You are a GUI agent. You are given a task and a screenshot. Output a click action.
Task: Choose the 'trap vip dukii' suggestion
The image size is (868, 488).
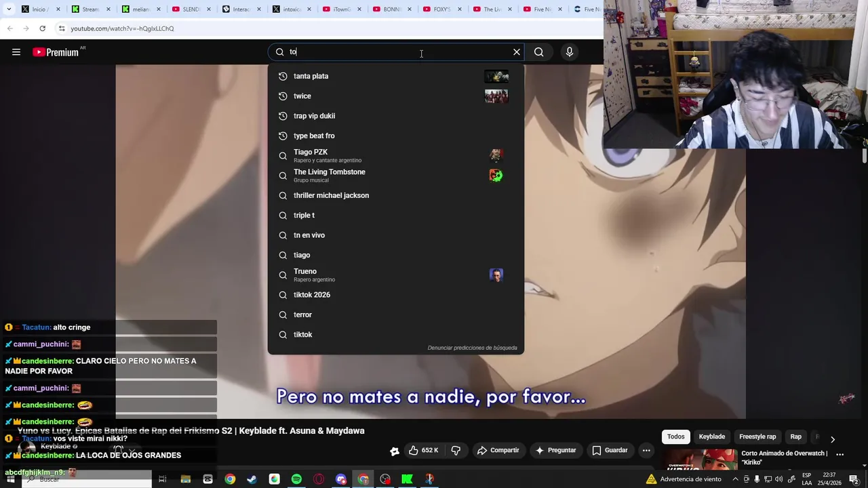click(395, 116)
